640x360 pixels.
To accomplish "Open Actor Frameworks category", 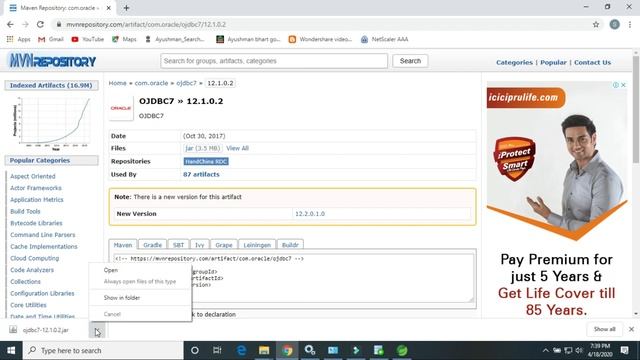I will [x=36, y=188].
